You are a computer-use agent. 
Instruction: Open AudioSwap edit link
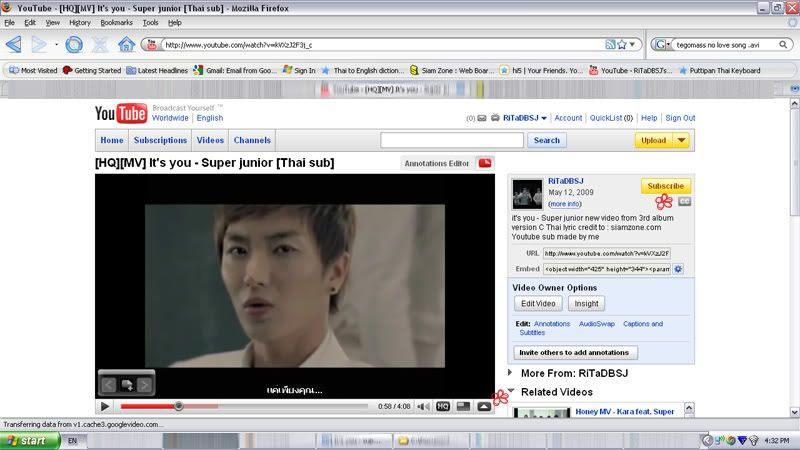[x=596, y=324]
